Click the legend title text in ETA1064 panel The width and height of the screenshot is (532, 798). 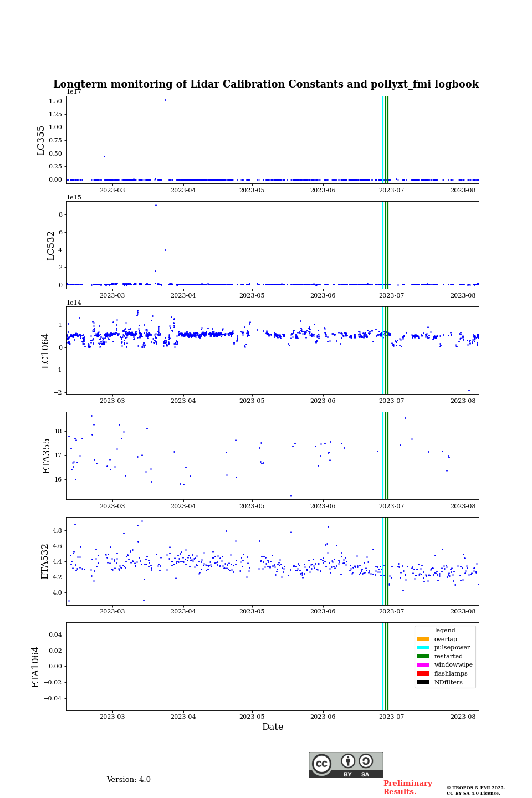tap(444, 631)
